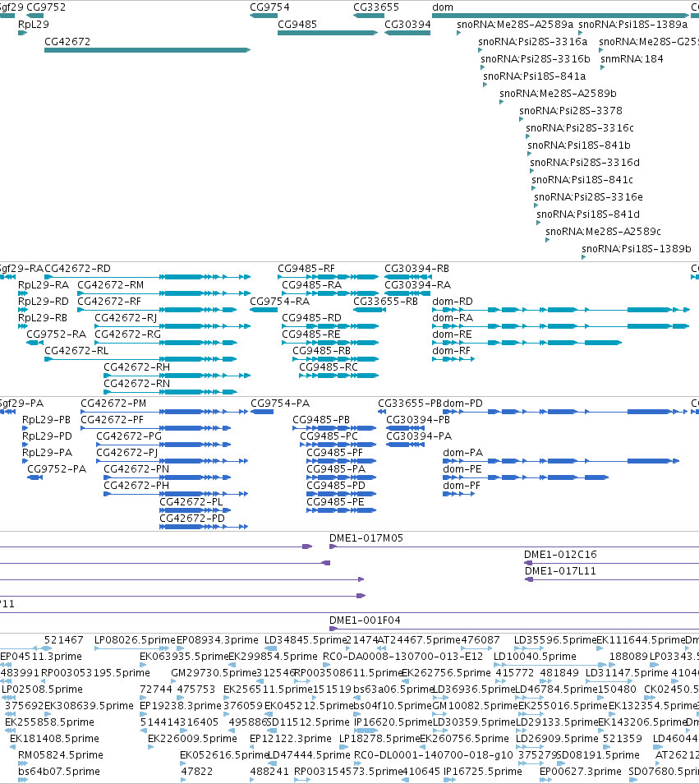Open snoRNA:Psi18S-841a label
Image resolution: width=699 pixels, height=784 pixels.
(535, 76)
